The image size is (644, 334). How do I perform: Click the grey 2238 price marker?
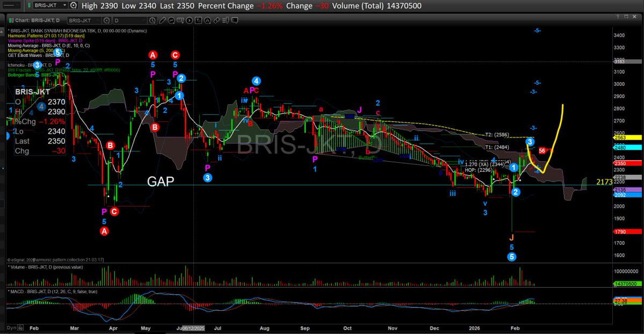627,177
